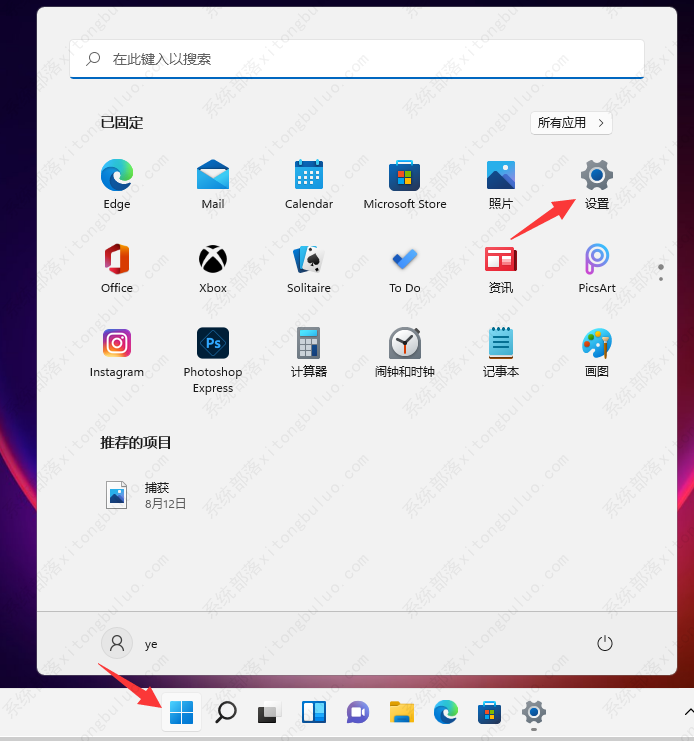Open Instagram
Screen dimensions: 694x741
pyautogui.click(x=117, y=353)
